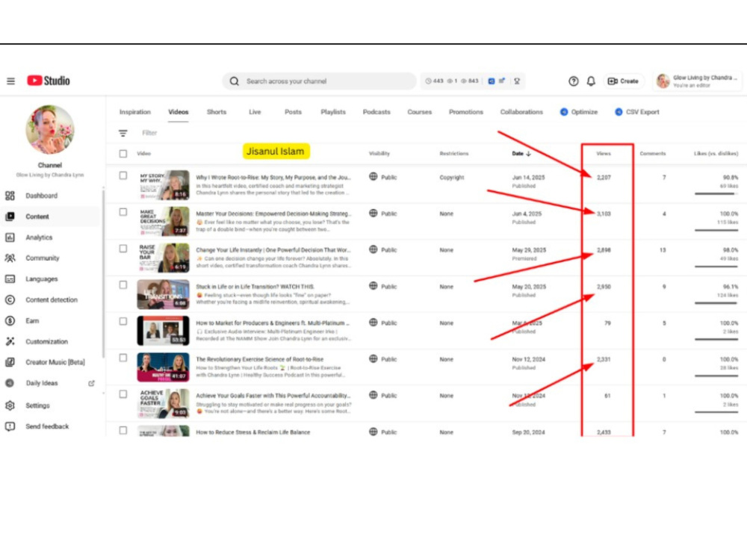Open Public visibility for How to Market for Producers
Viewport: 747px width, 560px height.
click(383, 323)
